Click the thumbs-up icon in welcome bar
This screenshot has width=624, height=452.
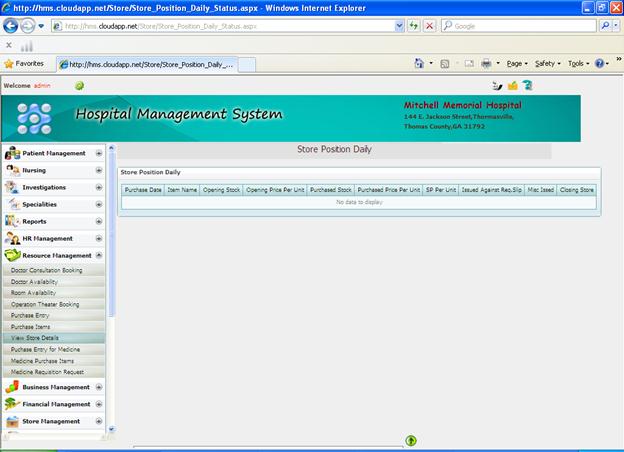point(513,86)
